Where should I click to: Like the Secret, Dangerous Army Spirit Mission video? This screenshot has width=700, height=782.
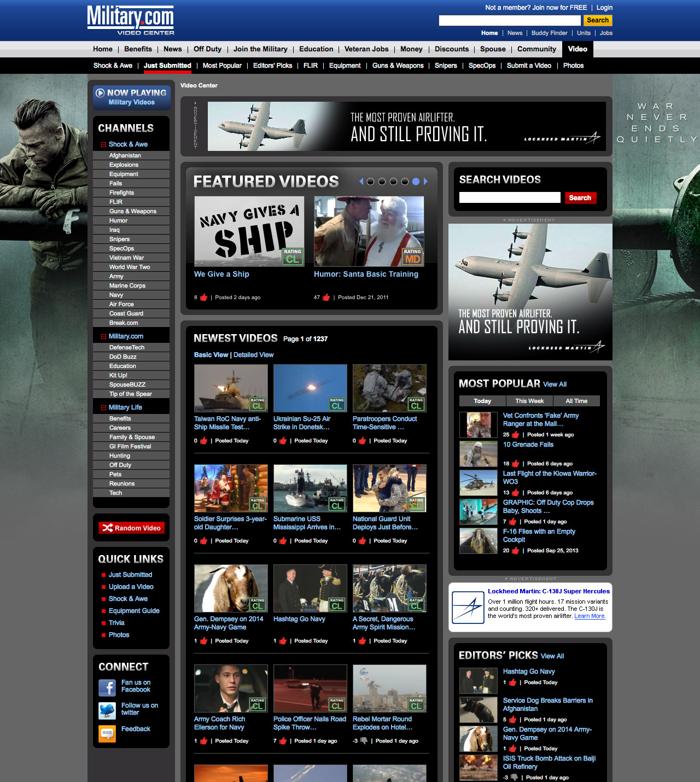(363, 641)
